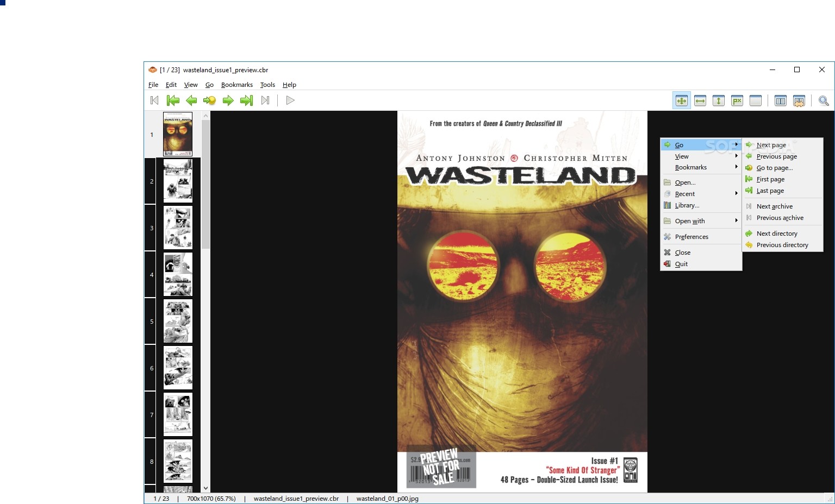
Task: Toggle Best fit mode in toolbar
Action: [x=682, y=100]
